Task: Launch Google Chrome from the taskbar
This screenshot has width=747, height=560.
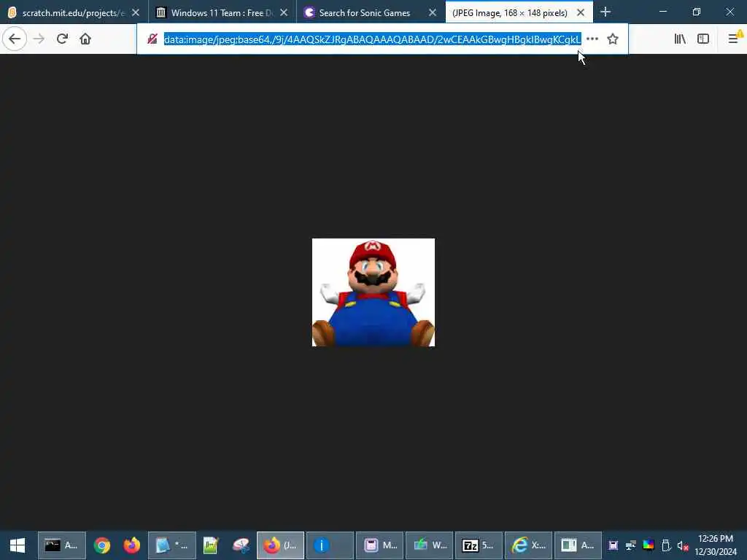Action: coord(102,545)
